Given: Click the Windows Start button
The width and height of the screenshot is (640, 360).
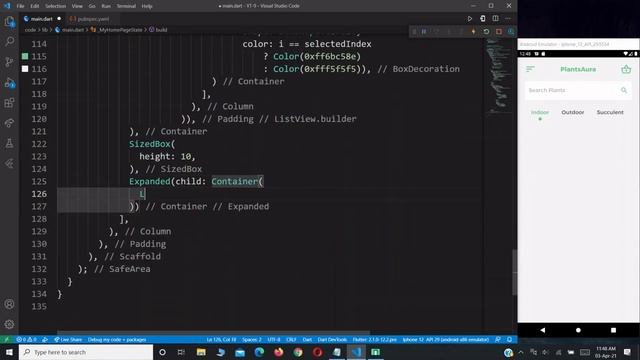Looking at the screenshot, I should coord(9,352).
